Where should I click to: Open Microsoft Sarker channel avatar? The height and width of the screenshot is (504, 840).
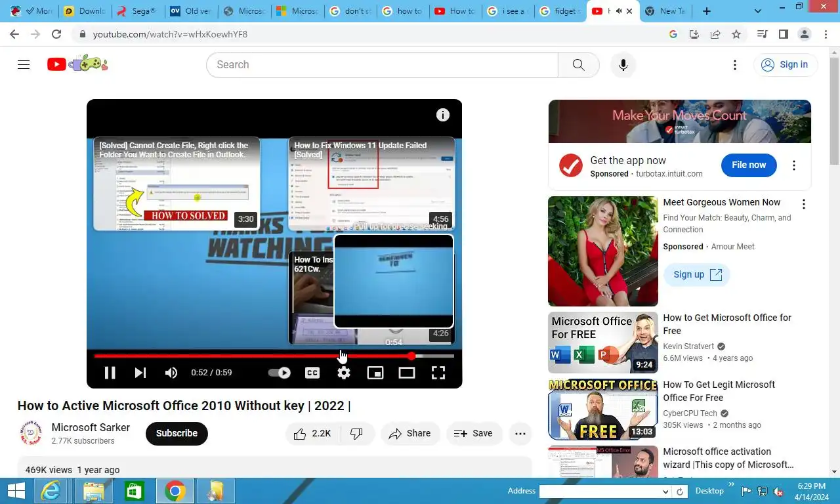tap(31, 433)
